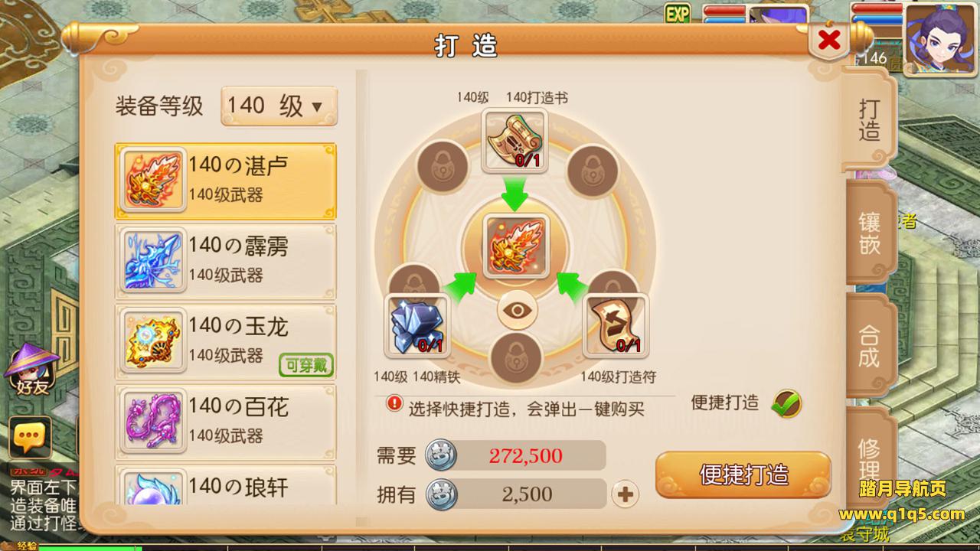This screenshot has width=980, height=551.
Task: Toggle the 便捷打造 checkmark
Action: click(x=786, y=403)
